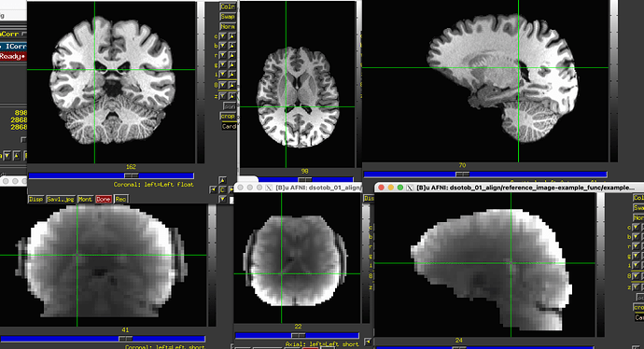Click the Swap colors button
The image size is (644, 349).
tap(228, 17)
